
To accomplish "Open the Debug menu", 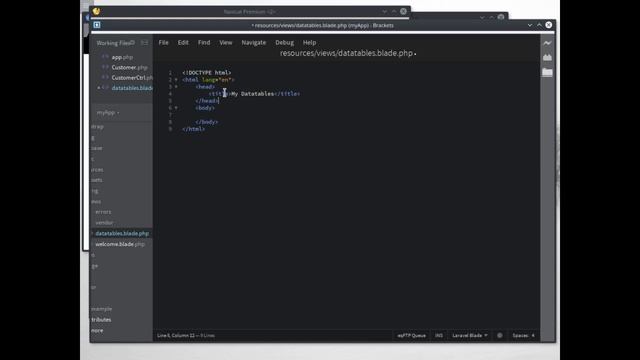I will click(284, 42).
